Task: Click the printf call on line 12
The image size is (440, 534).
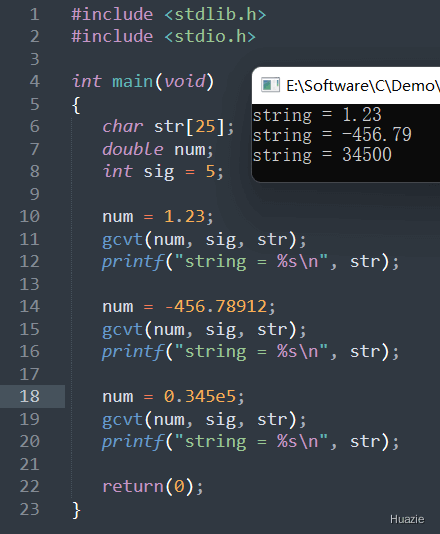Action: (x=250, y=262)
